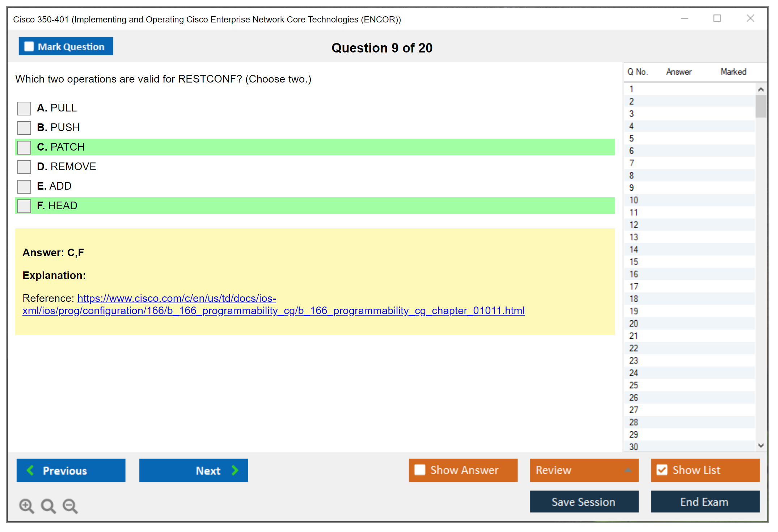Uncheck Show List to hide question list
Viewport: 778px width, 532px height.
662,470
